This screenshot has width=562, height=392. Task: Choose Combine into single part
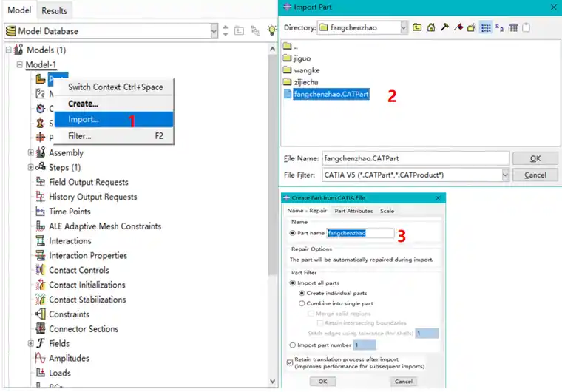tap(302, 303)
